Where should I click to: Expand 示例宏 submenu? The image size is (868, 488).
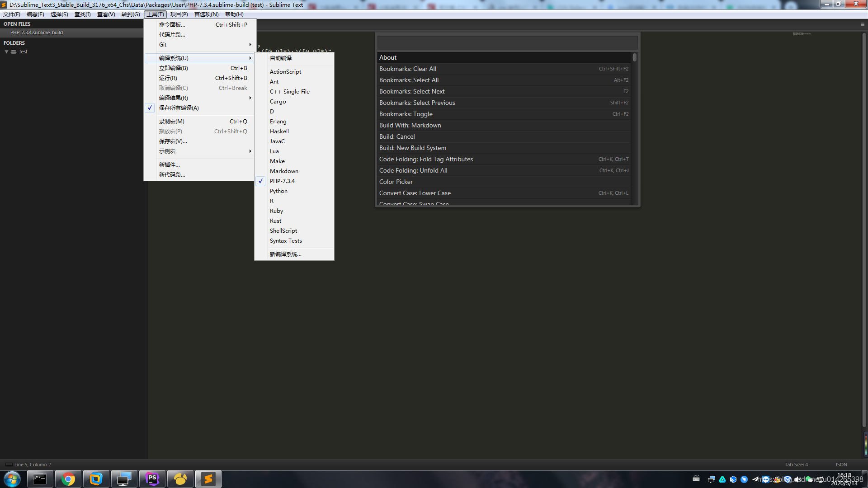click(199, 151)
